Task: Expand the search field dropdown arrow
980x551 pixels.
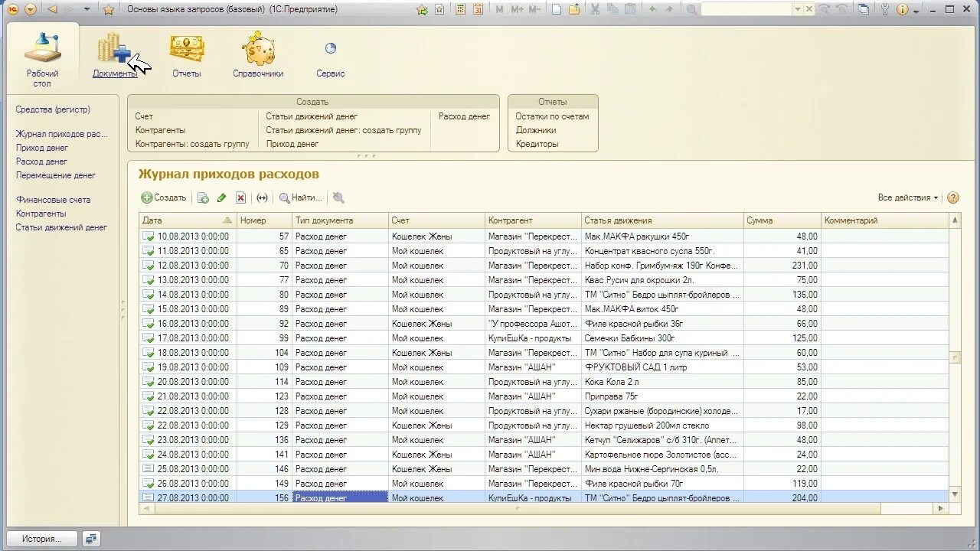Action: [x=798, y=9]
